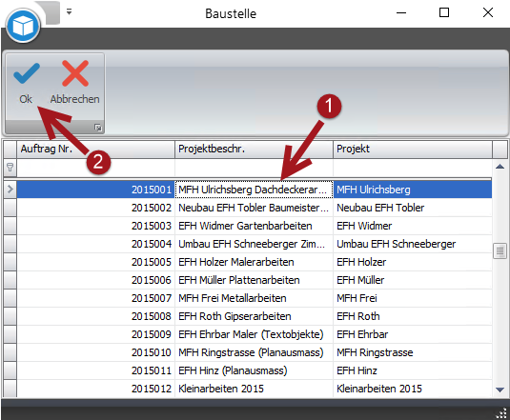Click the Auftrag Nr. filter field
The width and height of the screenshot is (510, 420).
(95, 168)
